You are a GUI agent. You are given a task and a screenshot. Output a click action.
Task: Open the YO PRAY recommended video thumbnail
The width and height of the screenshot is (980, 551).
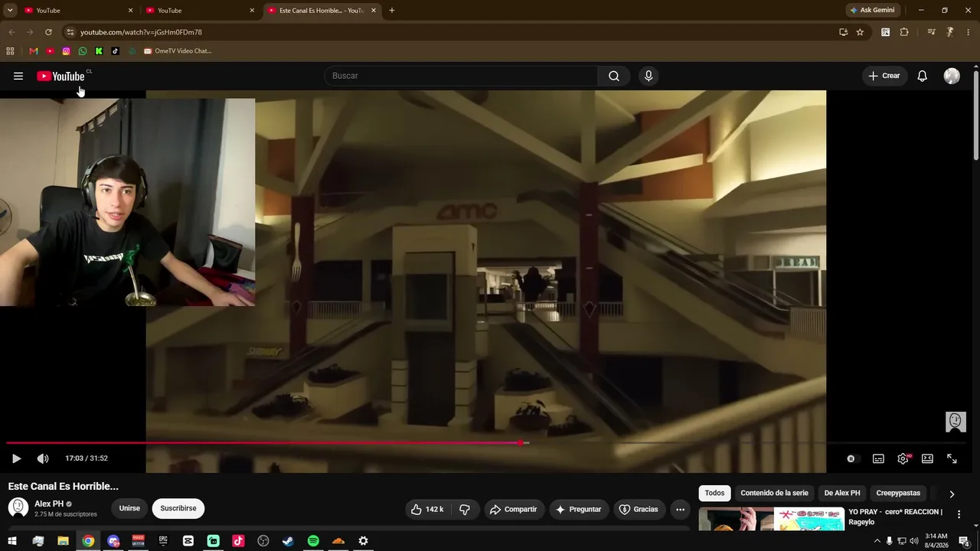(771, 519)
